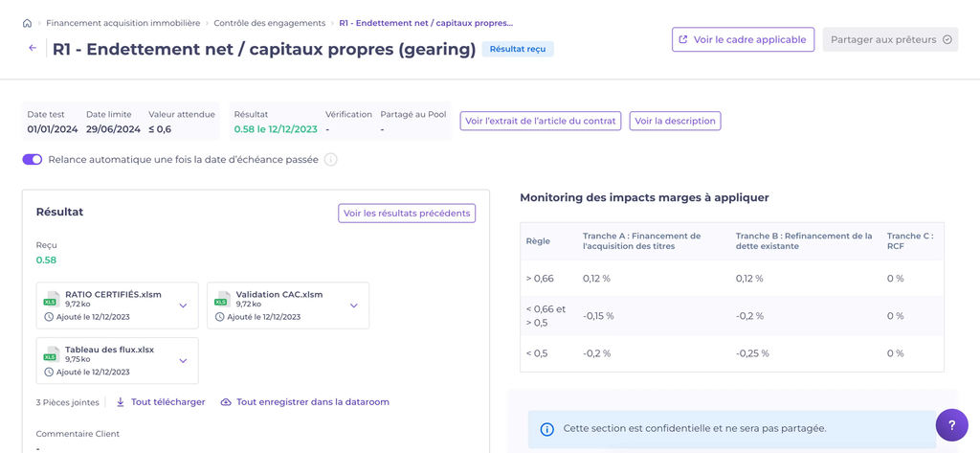Click the info icon in confidential banner
Screen dimensions: 980x453
(x=547, y=429)
